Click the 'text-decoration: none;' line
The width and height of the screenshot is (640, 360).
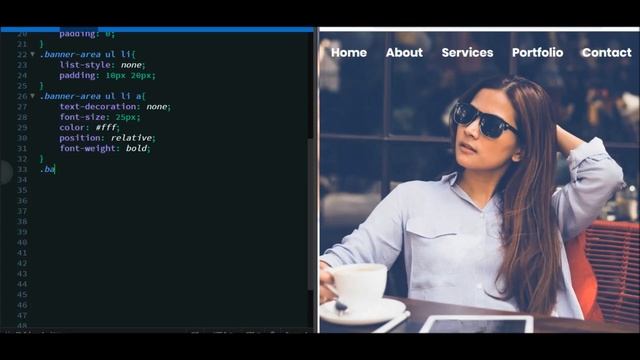click(115, 107)
